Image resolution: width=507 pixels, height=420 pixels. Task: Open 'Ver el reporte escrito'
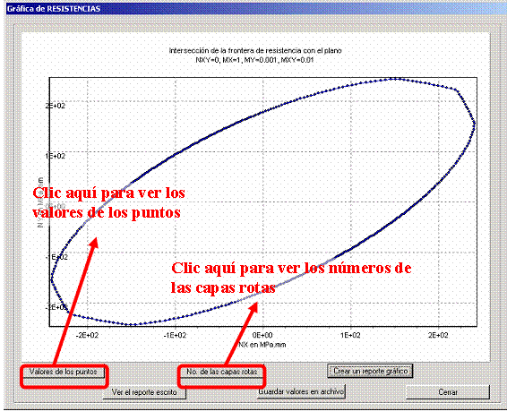[x=144, y=392]
